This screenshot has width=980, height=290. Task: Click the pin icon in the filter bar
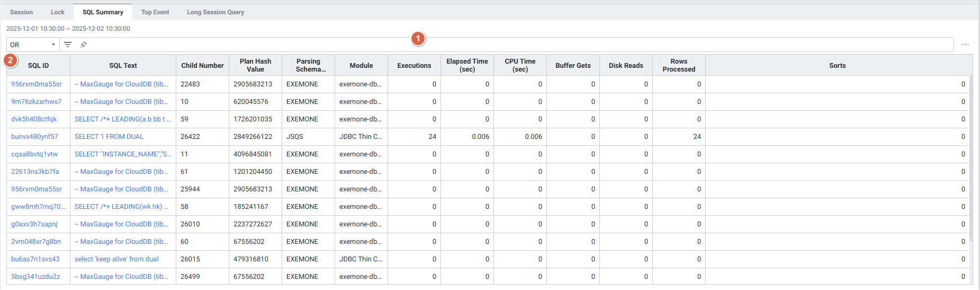tap(84, 45)
